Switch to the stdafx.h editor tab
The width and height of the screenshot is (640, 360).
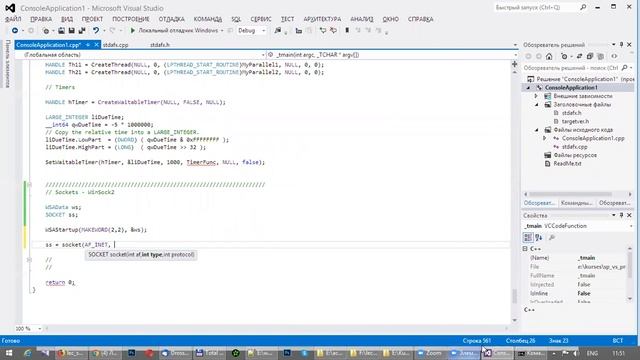[160, 45]
